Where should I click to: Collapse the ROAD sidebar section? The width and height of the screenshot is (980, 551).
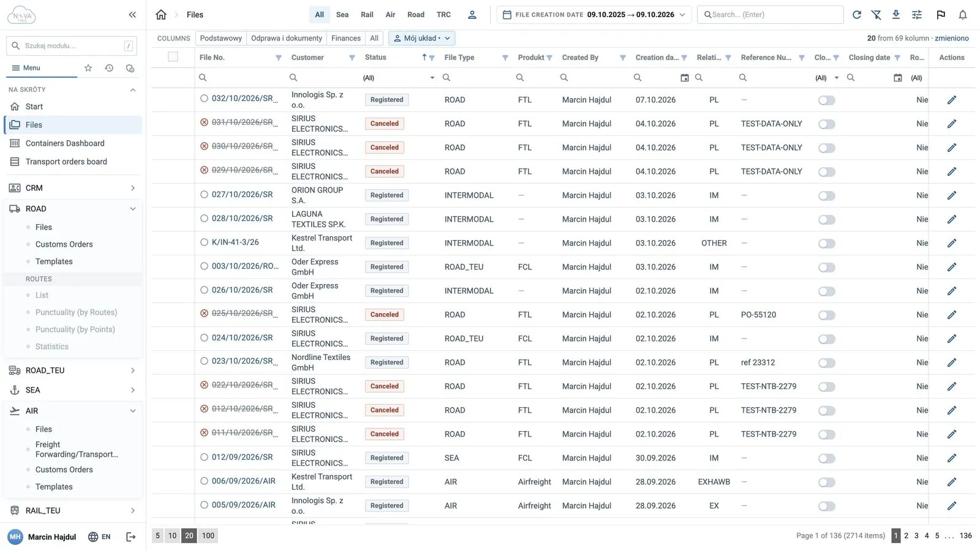pos(73,209)
